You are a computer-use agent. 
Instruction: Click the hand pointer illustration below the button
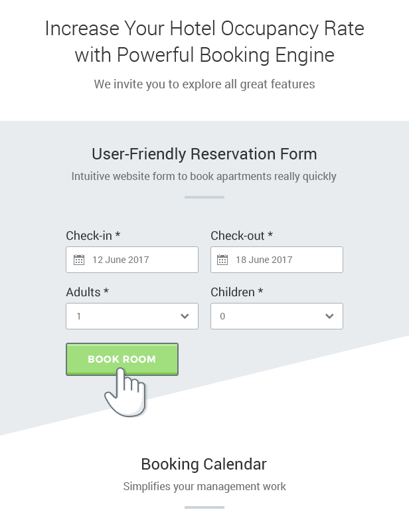[x=125, y=393]
